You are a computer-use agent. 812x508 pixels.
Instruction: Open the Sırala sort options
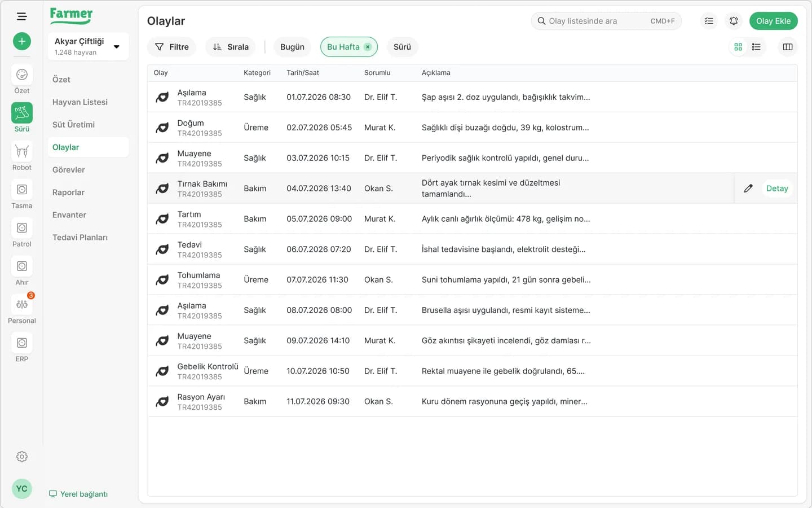[230, 47]
